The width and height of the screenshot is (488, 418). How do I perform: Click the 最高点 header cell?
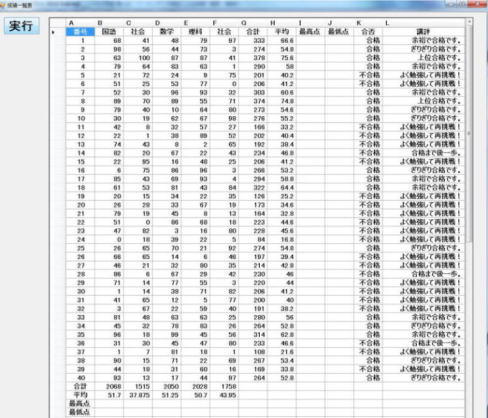310,32
